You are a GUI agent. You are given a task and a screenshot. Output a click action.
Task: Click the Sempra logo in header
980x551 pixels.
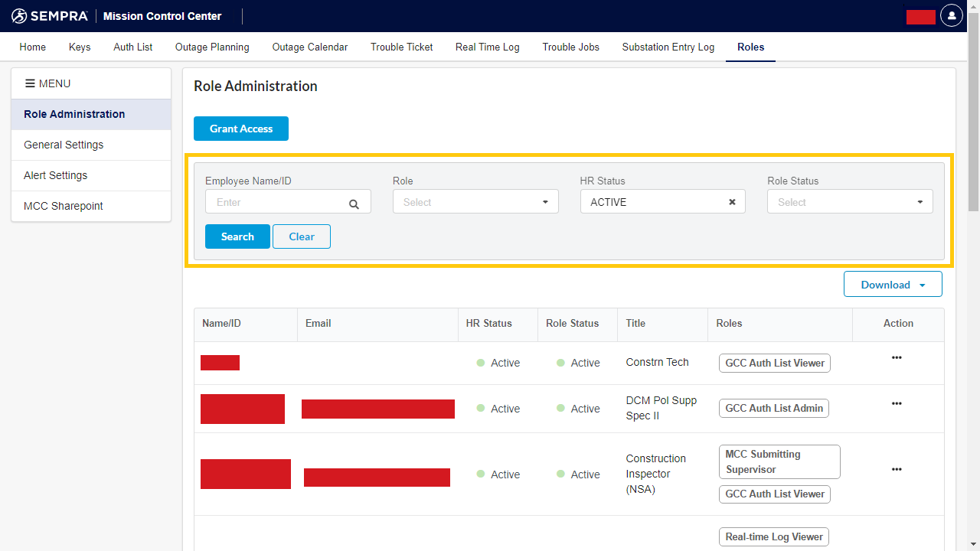click(50, 16)
